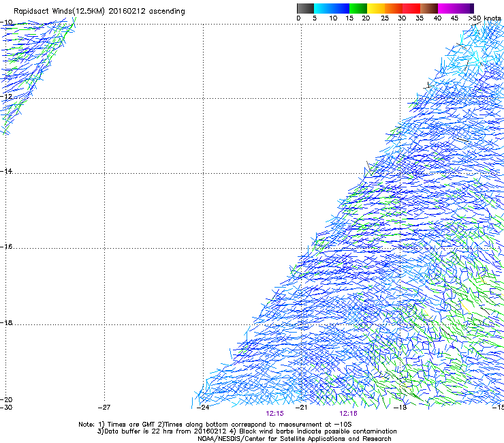Click the '10' label under the color bar
The height and width of the screenshot is (443, 504).
click(333, 18)
